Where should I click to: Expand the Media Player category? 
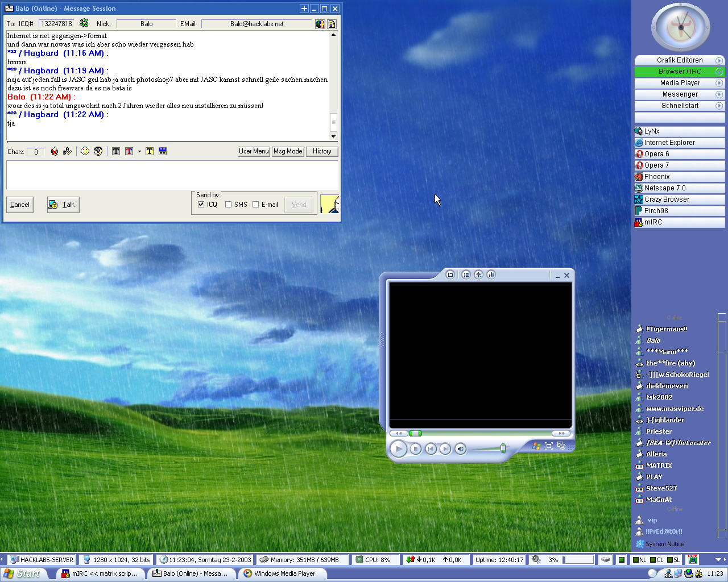click(680, 83)
